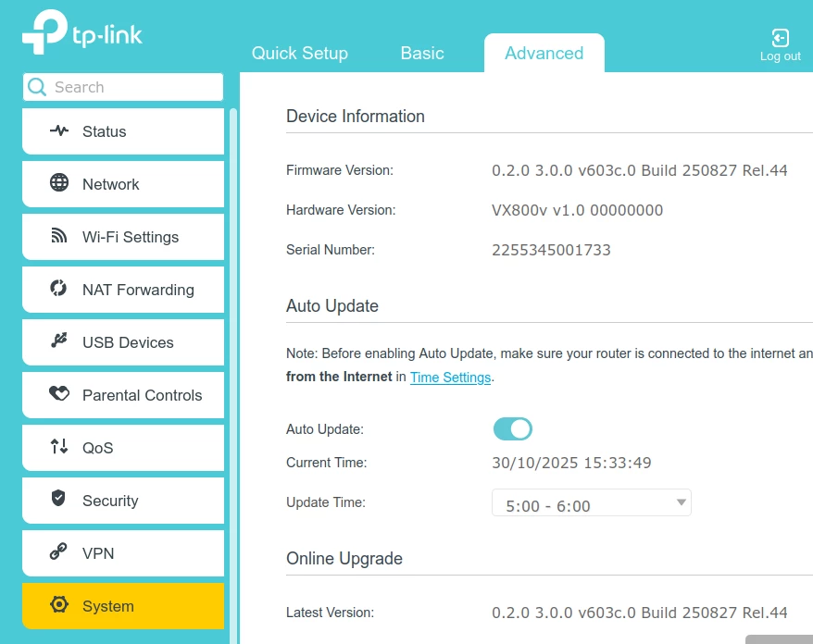The height and width of the screenshot is (644, 813).
Task: Select the Advanced tab
Action: click(x=544, y=53)
